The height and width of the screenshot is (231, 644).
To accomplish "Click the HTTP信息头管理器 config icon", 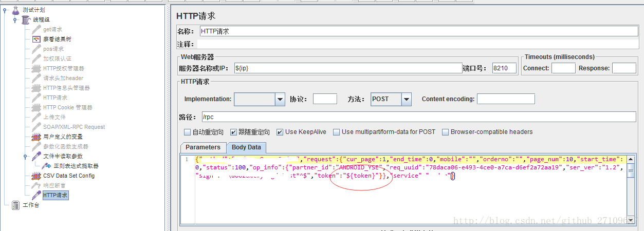I will (x=36, y=88).
